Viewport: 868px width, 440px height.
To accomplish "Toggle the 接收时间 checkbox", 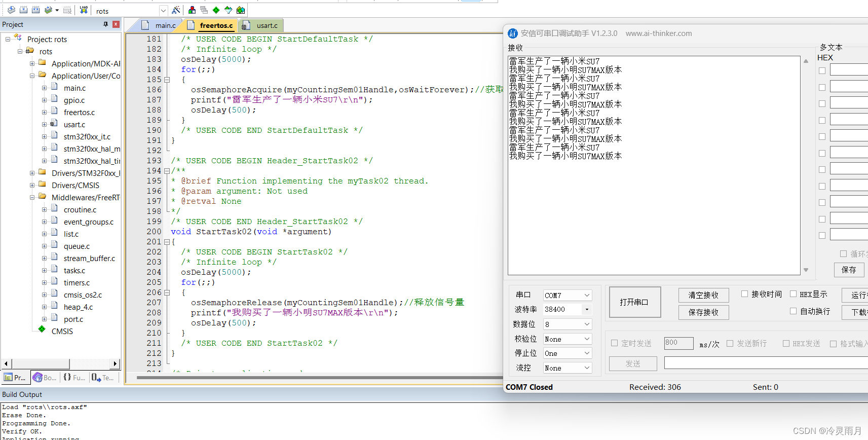I will pyautogui.click(x=744, y=294).
